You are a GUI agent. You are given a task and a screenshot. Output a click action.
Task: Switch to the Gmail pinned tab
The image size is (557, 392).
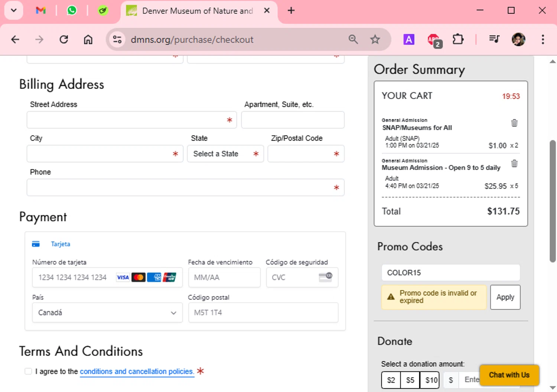41,10
